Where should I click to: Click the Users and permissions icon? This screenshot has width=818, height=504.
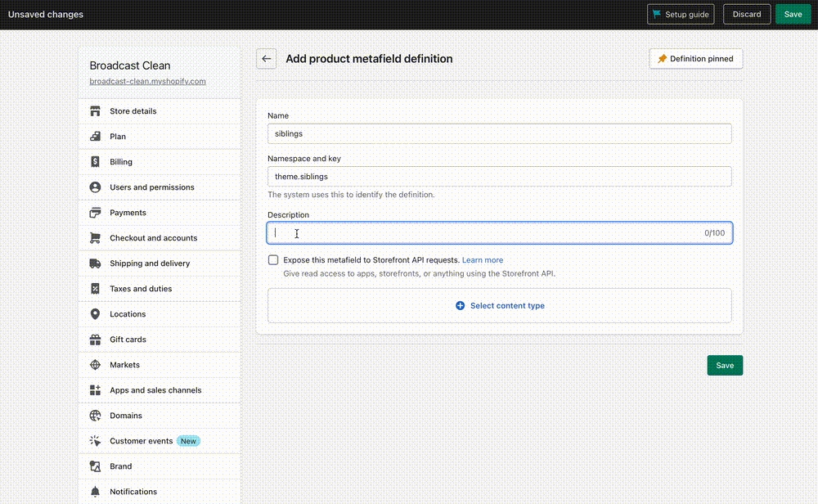pos(95,187)
